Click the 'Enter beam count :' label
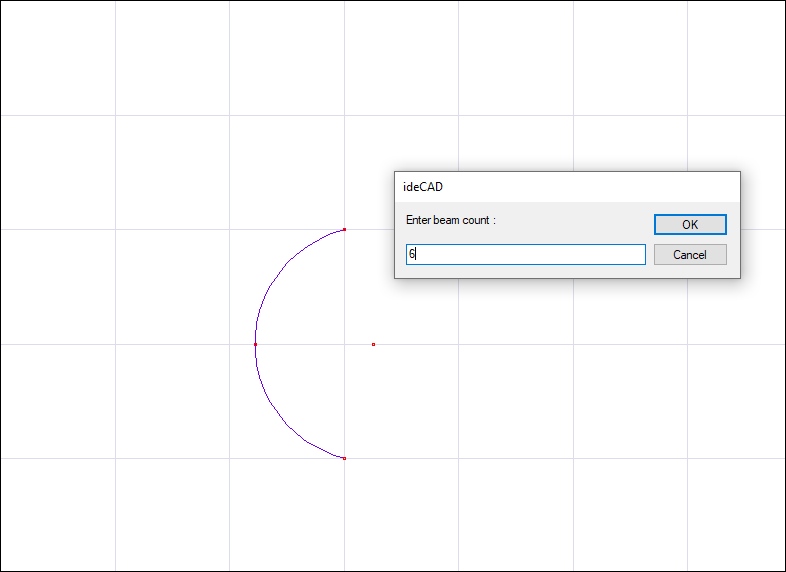This screenshot has height=572, width=786. [451, 220]
